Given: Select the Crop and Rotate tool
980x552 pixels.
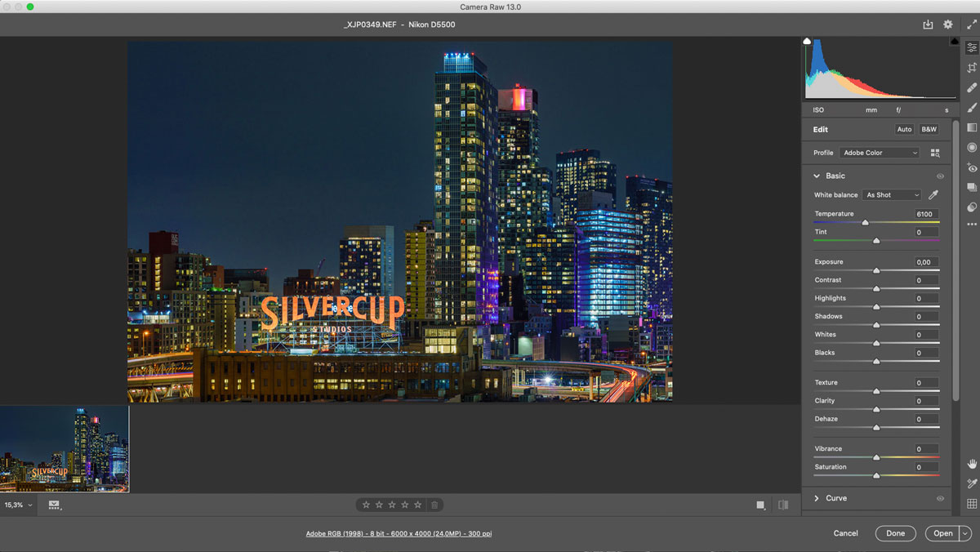Looking at the screenshot, I should pyautogui.click(x=972, y=68).
